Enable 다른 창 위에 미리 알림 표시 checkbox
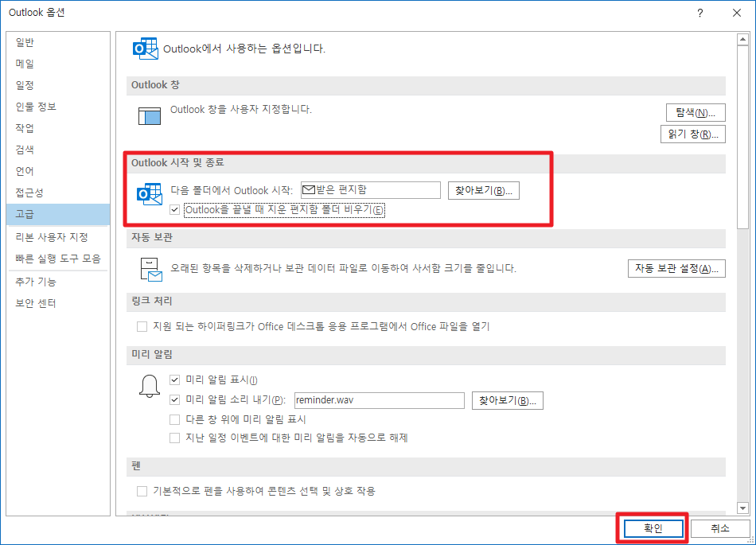The height and width of the screenshot is (545, 756). [x=174, y=420]
